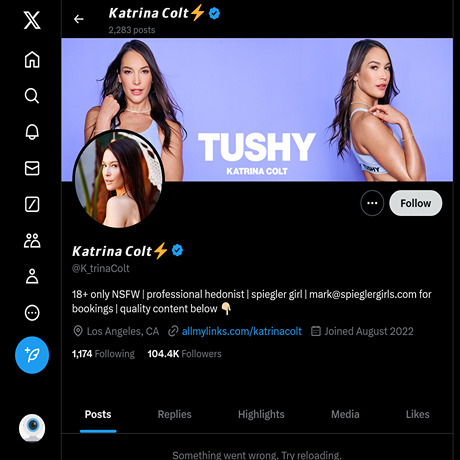View the 104.4K Followers list
460x460 pixels.
point(184,354)
